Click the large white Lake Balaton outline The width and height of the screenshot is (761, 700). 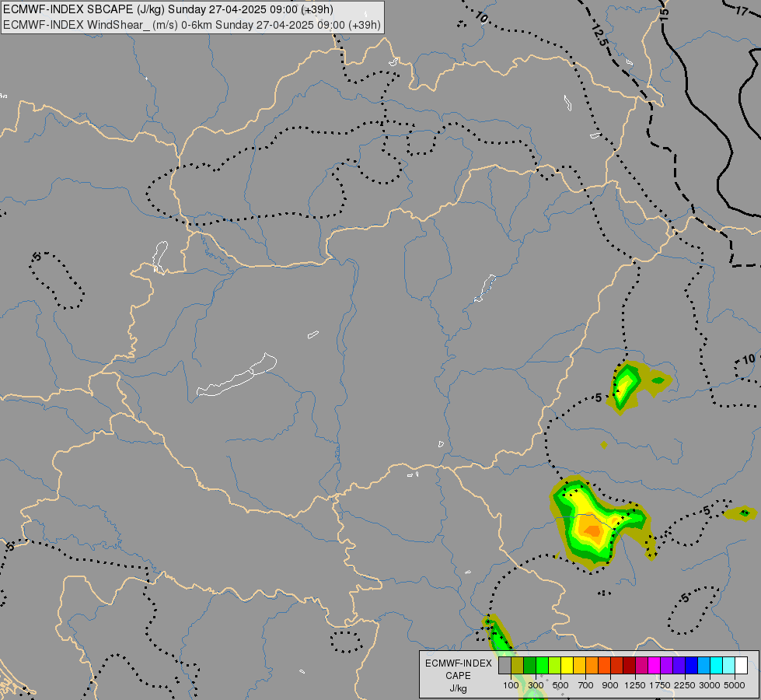(x=236, y=376)
